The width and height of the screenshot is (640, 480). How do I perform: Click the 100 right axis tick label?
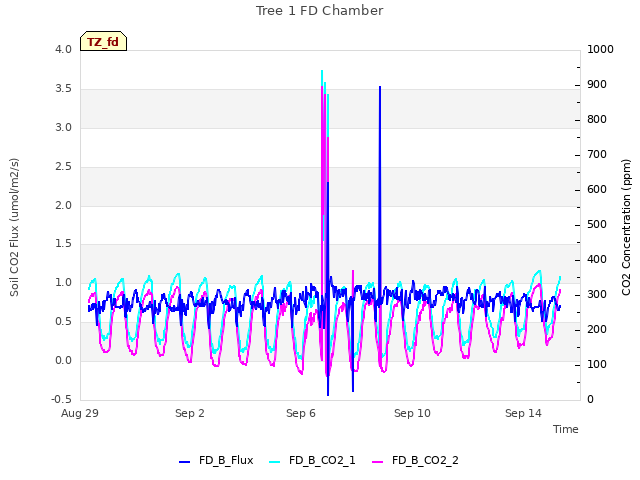point(597,364)
